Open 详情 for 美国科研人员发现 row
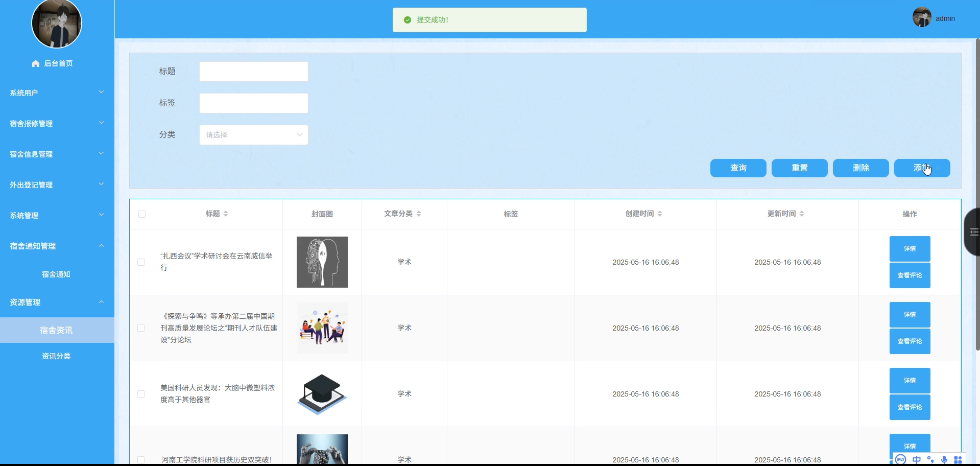Image resolution: width=980 pixels, height=466 pixels. 910,381
